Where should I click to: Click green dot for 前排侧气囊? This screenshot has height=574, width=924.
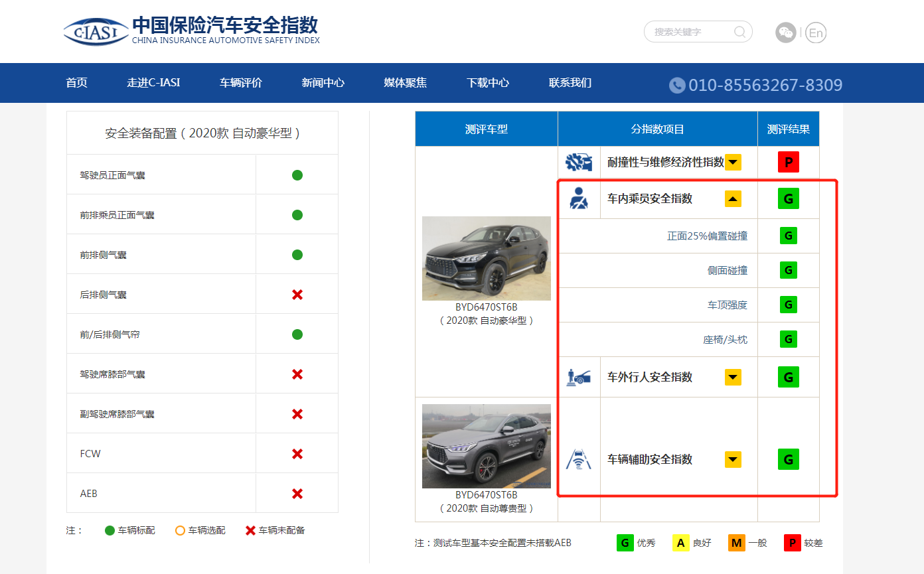pyautogui.click(x=297, y=255)
